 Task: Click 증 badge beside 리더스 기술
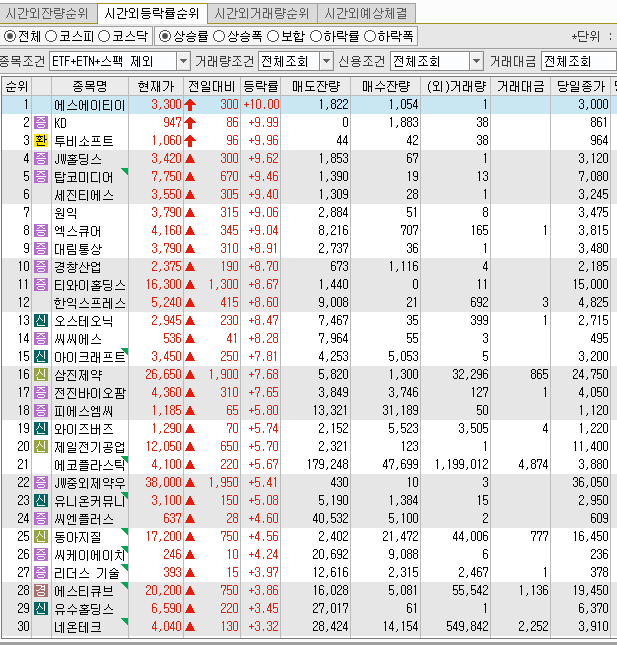click(41, 573)
